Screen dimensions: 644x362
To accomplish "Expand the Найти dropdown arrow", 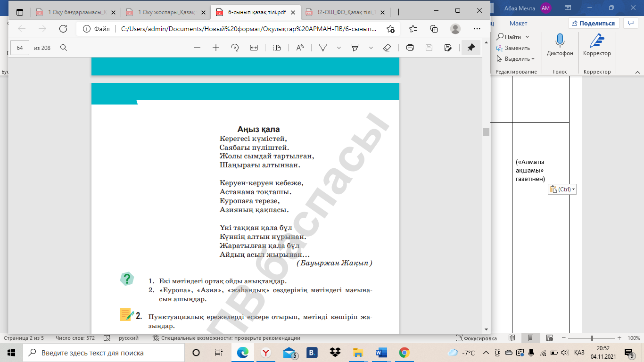I will (x=527, y=37).
